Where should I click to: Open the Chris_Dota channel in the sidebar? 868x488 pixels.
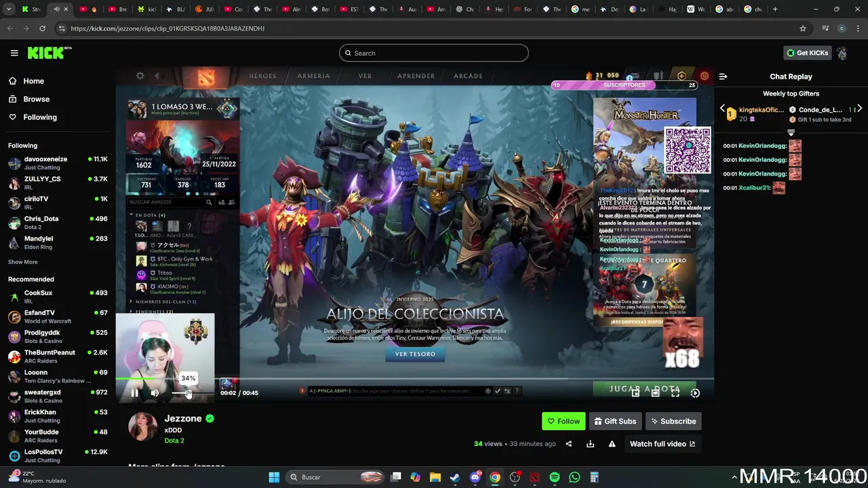point(58,222)
